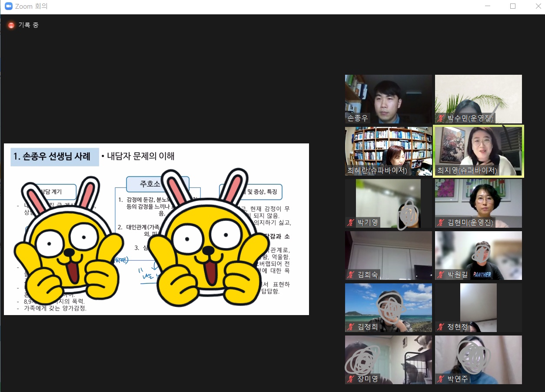Click the 최지영(슈퍼바이저) name label

coord(467,171)
